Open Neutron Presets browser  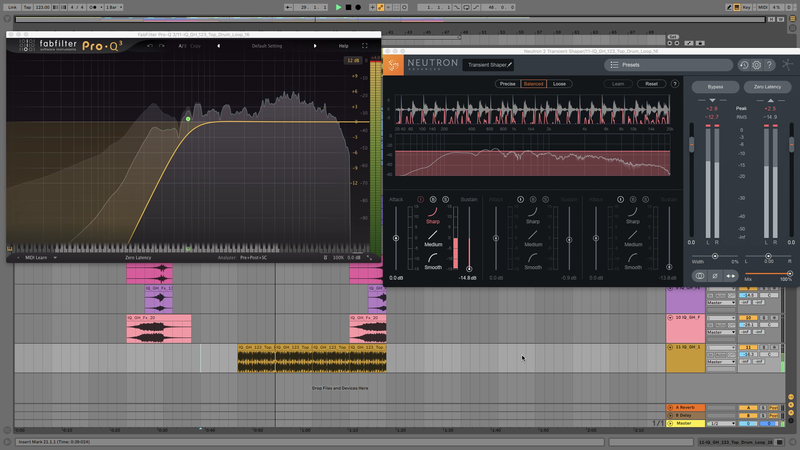[x=668, y=65]
